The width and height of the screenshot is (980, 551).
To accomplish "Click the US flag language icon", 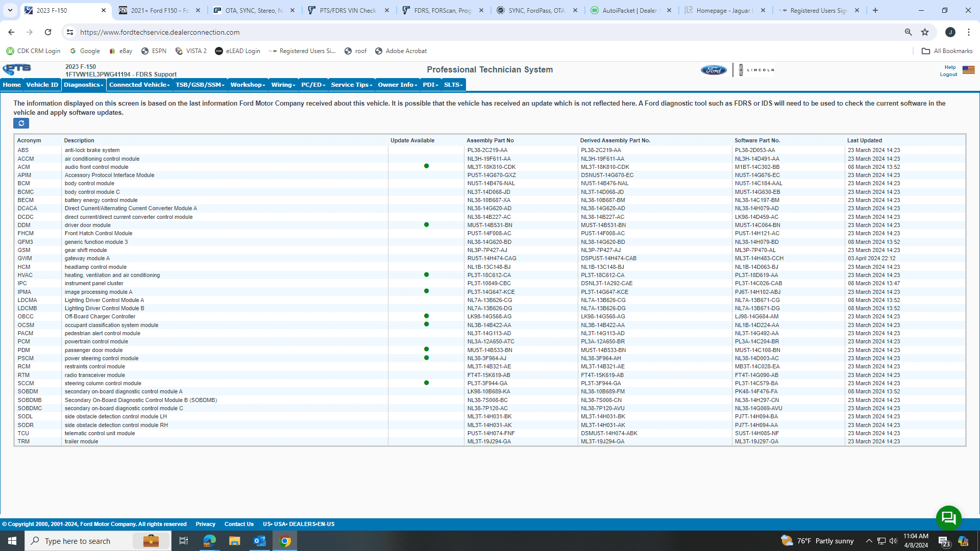I will [968, 70].
